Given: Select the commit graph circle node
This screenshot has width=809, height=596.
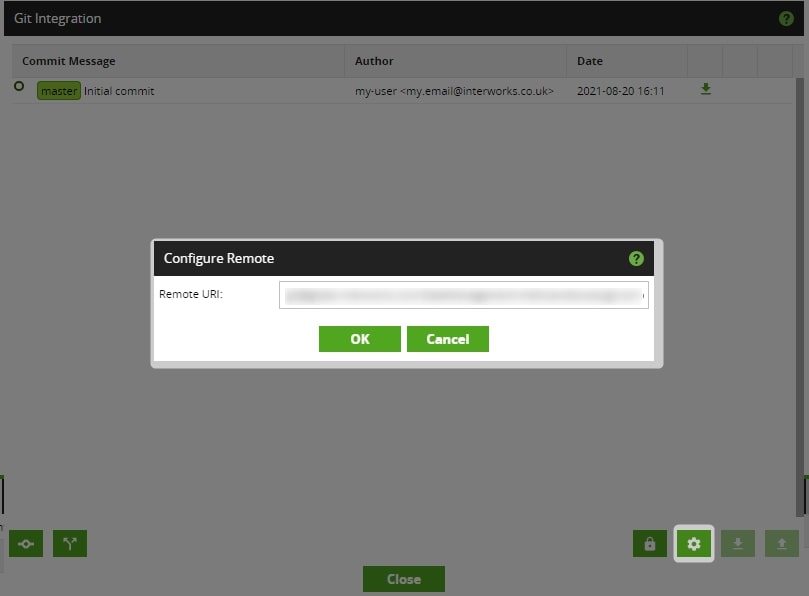Looking at the screenshot, I should tap(19, 86).
